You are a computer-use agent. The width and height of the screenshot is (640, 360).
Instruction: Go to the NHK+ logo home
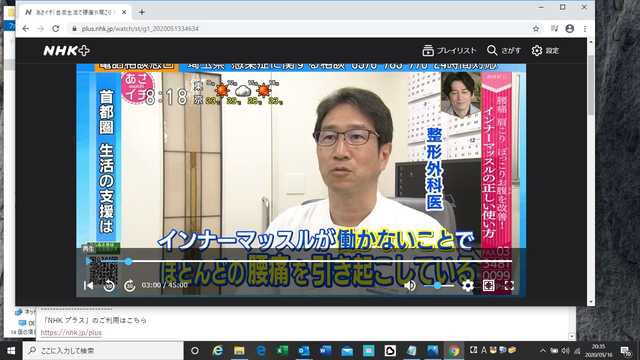[67, 50]
